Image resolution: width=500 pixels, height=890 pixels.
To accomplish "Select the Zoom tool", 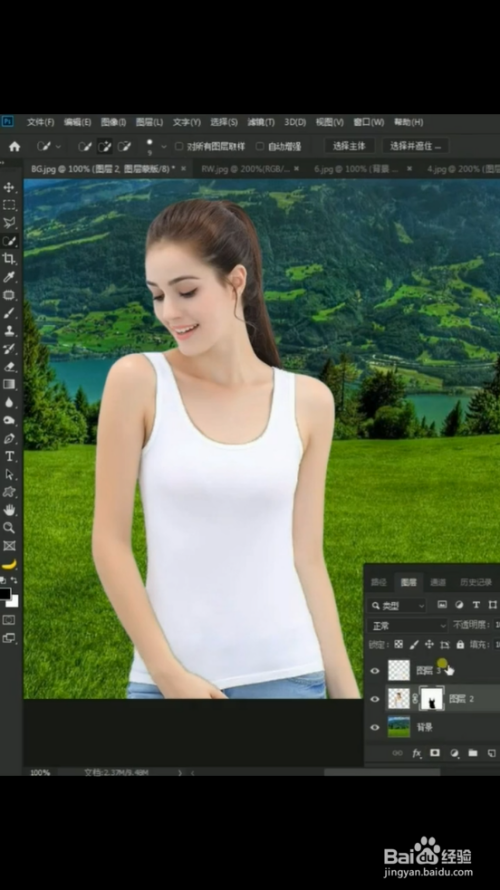I will (x=9, y=528).
